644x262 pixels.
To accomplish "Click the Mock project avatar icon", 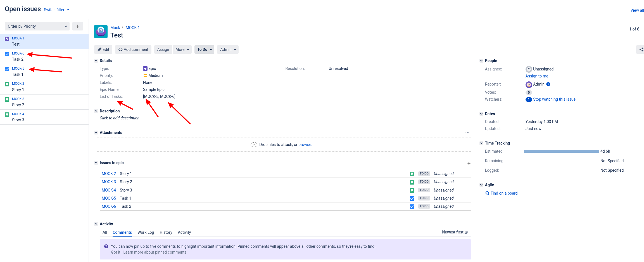I will click(101, 31).
